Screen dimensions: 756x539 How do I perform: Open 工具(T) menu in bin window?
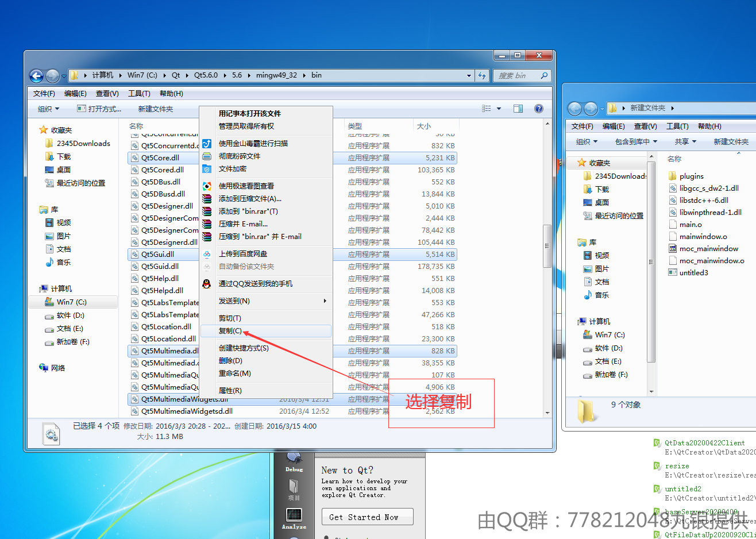(x=139, y=94)
